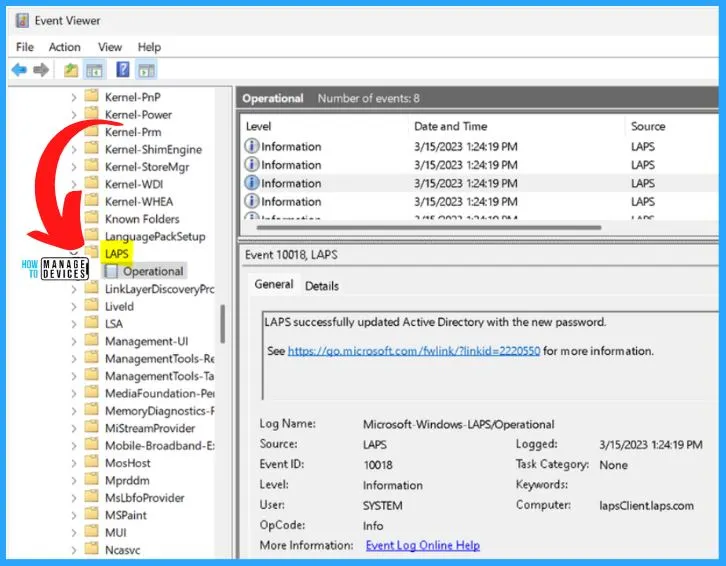Expand the MsLbfoProvider tree node
The height and width of the screenshot is (566, 726).
[74, 498]
